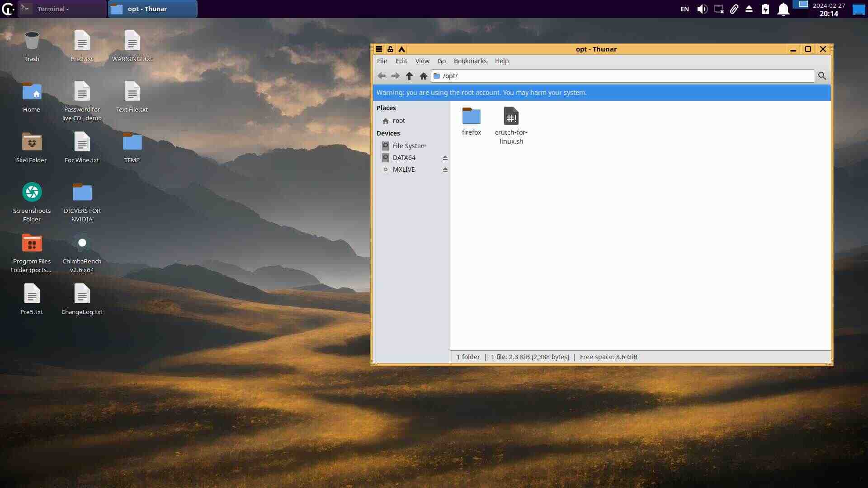Open the View menu
Viewport: 868px width, 488px height.
[x=422, y=61]
